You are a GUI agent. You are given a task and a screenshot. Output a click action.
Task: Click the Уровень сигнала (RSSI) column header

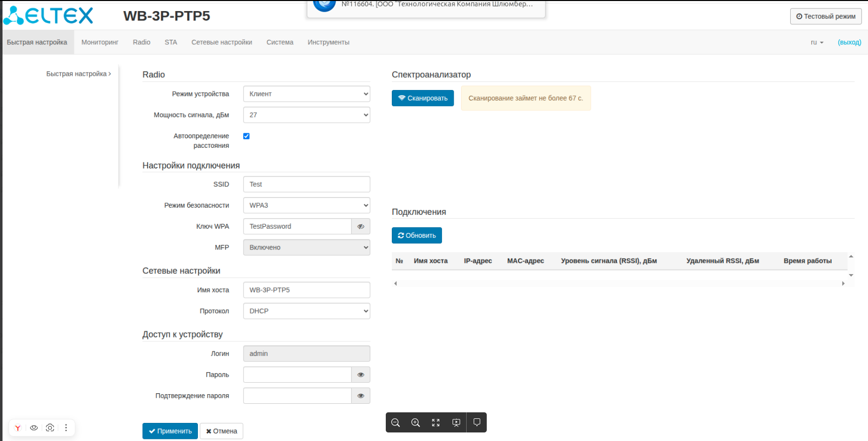click(609, 261)
